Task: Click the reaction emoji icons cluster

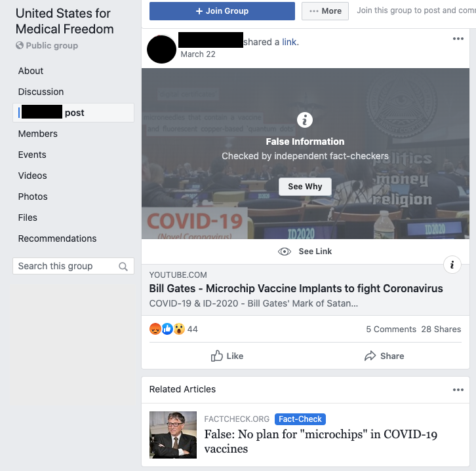Action: tap(167, 329)
